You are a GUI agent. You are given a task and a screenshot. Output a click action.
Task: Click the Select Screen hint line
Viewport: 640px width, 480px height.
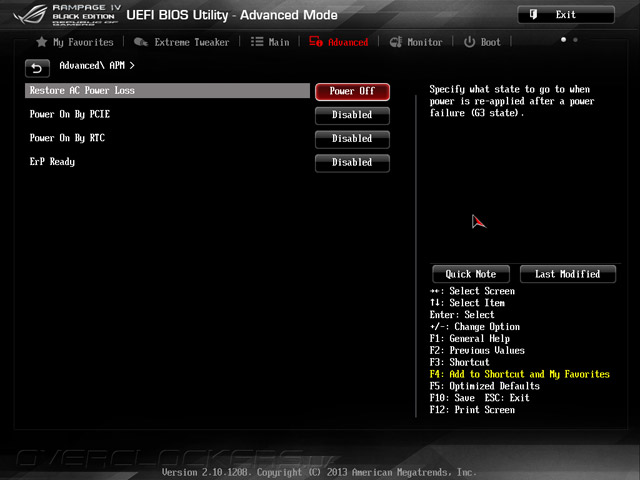tap(472, 291)
